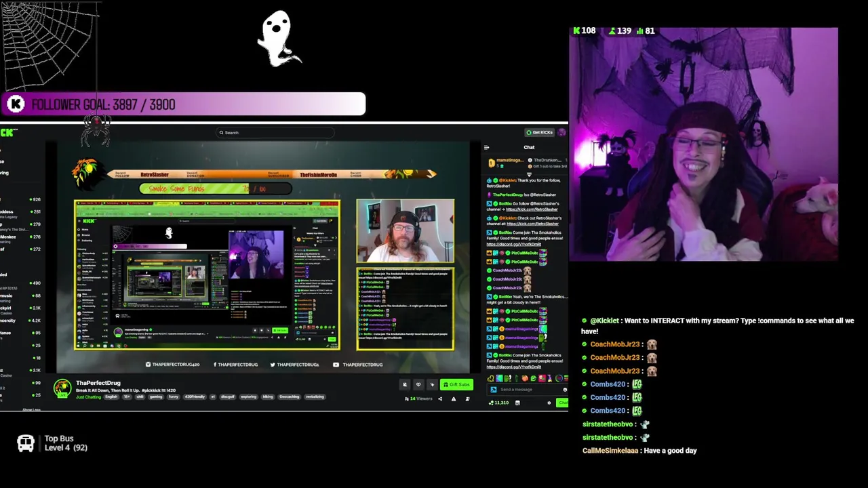Viewport: 868px width, 488px height.
Task: Open the chat settings gear icon
Action: coord(549,403)
